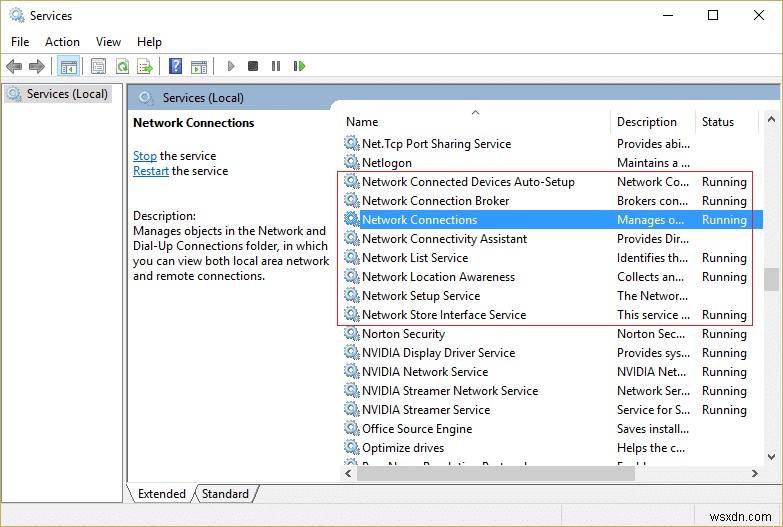Open Help via blue question mark icon

[175, 67]
